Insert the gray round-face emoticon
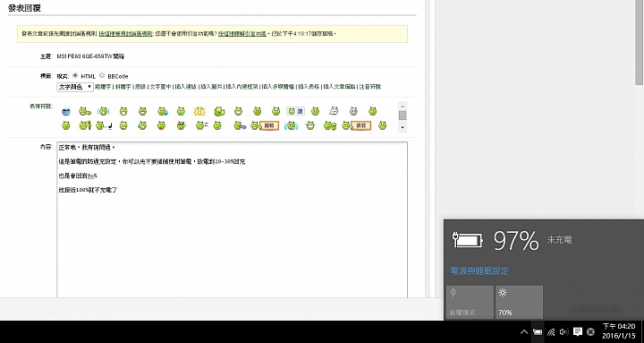This screenshot has width=644, height=343. pyautogui.click(x=353, y=111)
